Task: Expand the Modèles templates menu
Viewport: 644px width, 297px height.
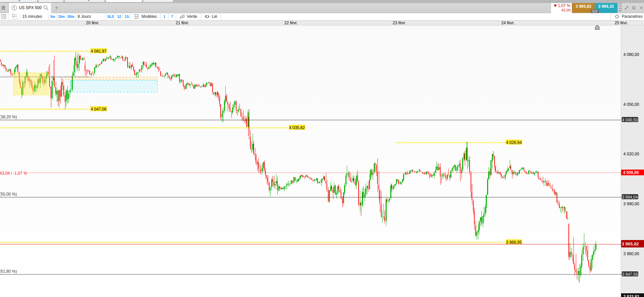Action: (145, 17)
